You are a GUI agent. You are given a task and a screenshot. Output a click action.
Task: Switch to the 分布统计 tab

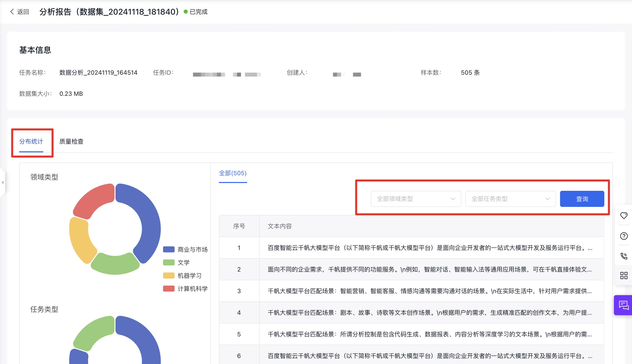pos(31,142)
